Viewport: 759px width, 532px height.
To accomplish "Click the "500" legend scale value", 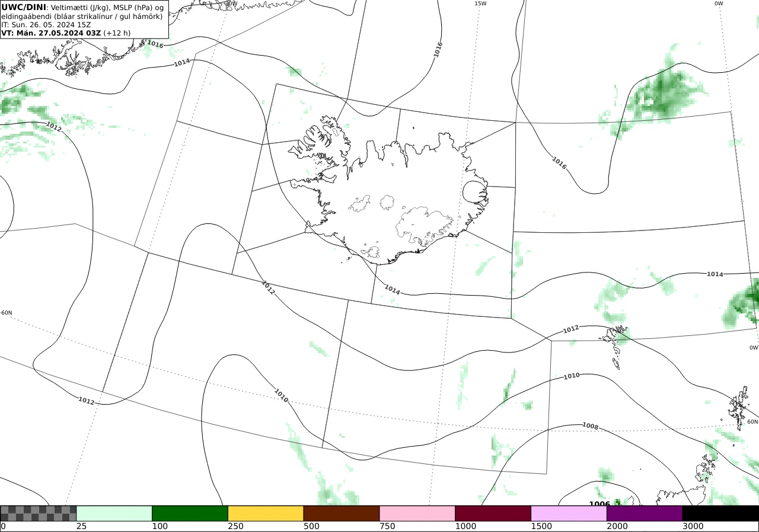I will tap(311, 526).
